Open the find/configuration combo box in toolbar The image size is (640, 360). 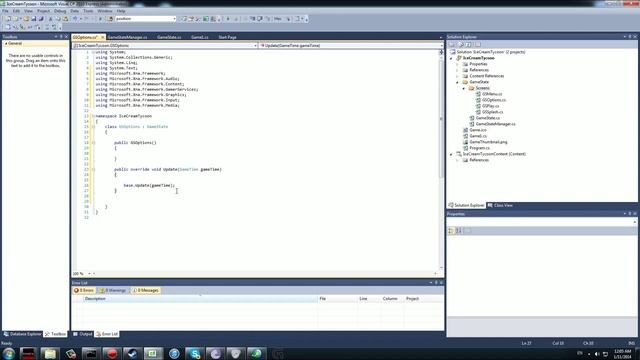145,19
